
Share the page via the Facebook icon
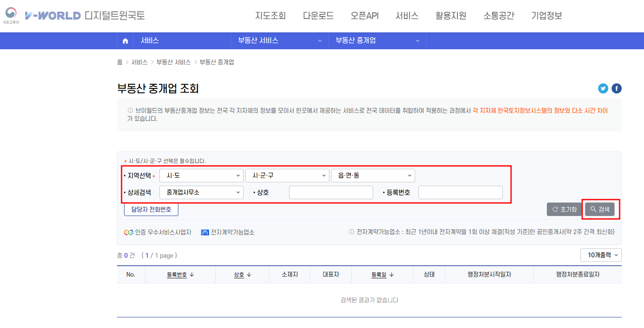(616, 88)
